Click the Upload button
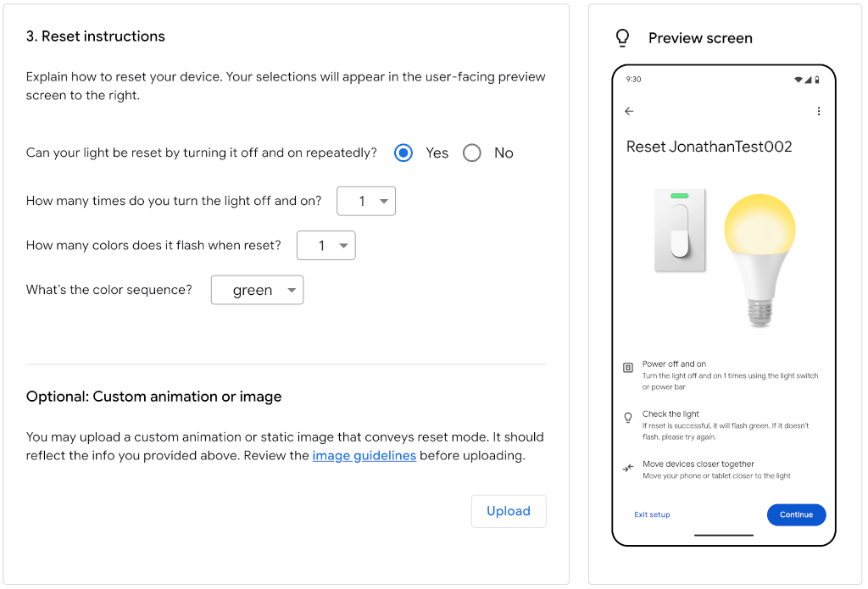868x589 pixels. (x=509, y=511)
